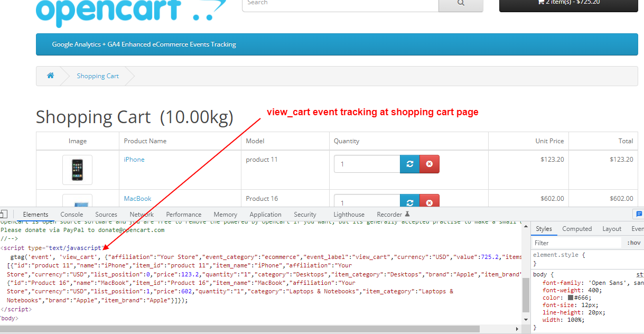Image resolution: width=644 pixels, height=334 pixels.
Task: Focus the MacBook quantity field
Action: click(x=367, y=201)
